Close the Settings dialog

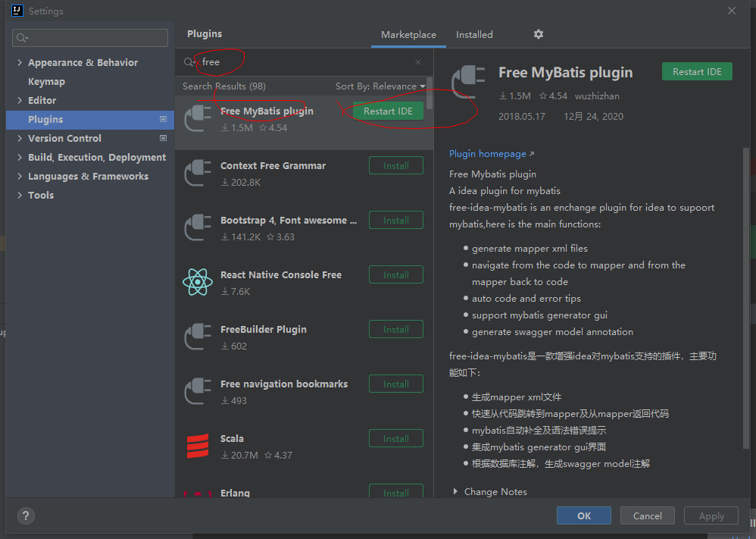(x=732, y=11)
